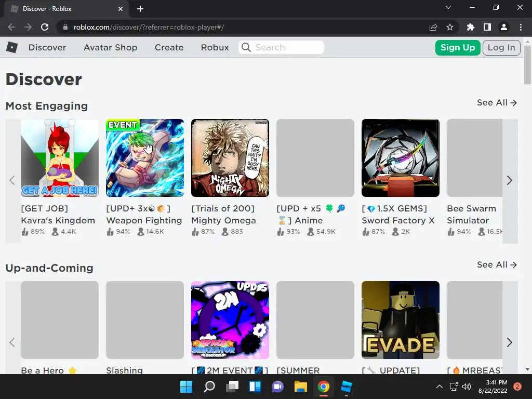Open the [UPD + x5] Anime game title
Image resolution: width=532 pixels, height=399 pixels.
311,215
